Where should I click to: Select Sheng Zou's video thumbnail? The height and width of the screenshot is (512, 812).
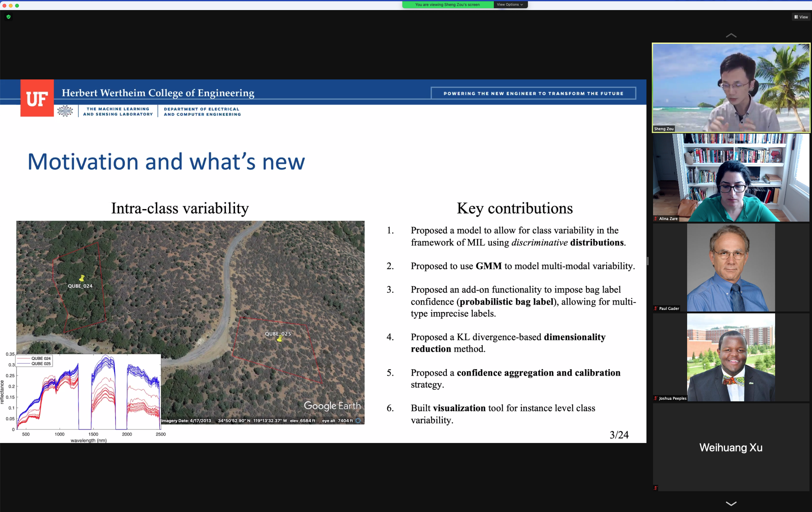tap(731, 88)
